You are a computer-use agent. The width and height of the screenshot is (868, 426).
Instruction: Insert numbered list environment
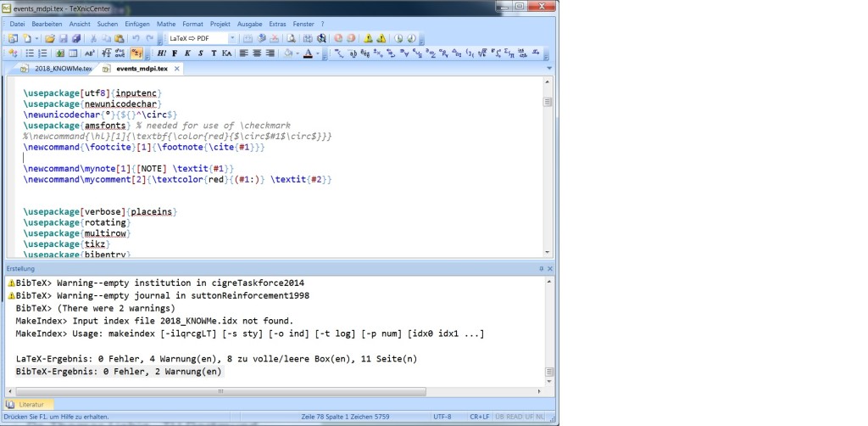pyautogui.click(x=42, y=53)
